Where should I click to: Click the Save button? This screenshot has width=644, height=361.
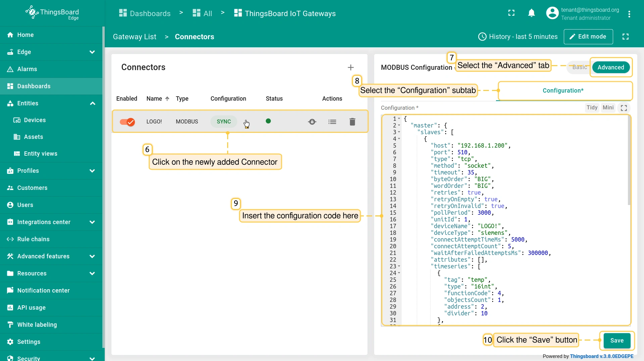[x=616, y=340]
